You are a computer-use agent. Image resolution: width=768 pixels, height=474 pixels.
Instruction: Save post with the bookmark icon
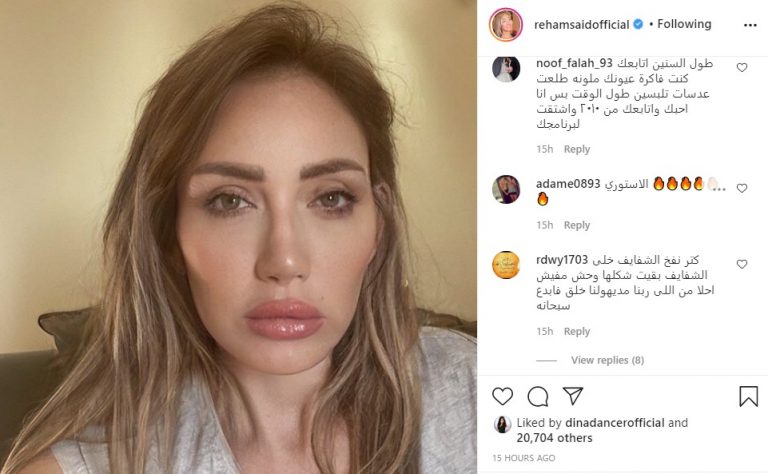pos(748,396)
